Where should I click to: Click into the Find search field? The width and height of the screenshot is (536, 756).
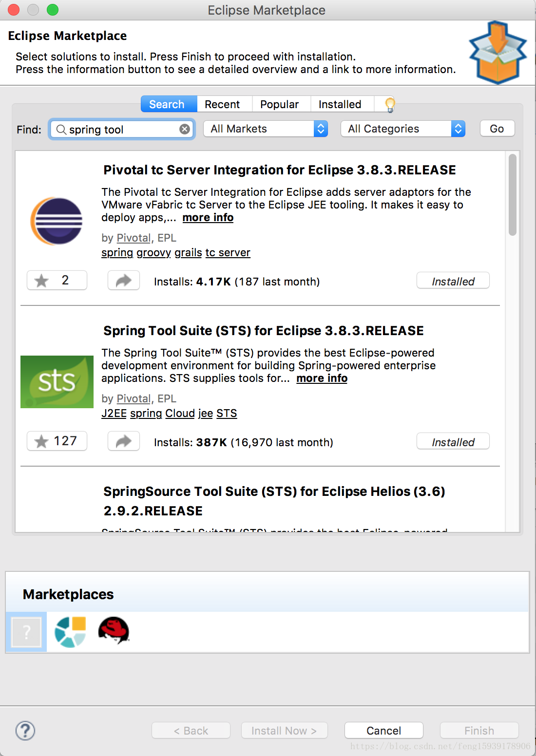[122, 129]
